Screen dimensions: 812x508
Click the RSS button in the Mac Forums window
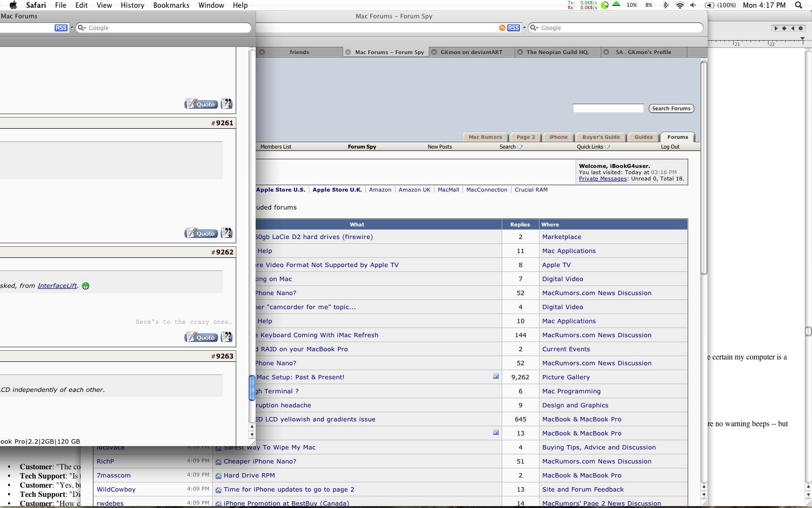click(61, 28)
